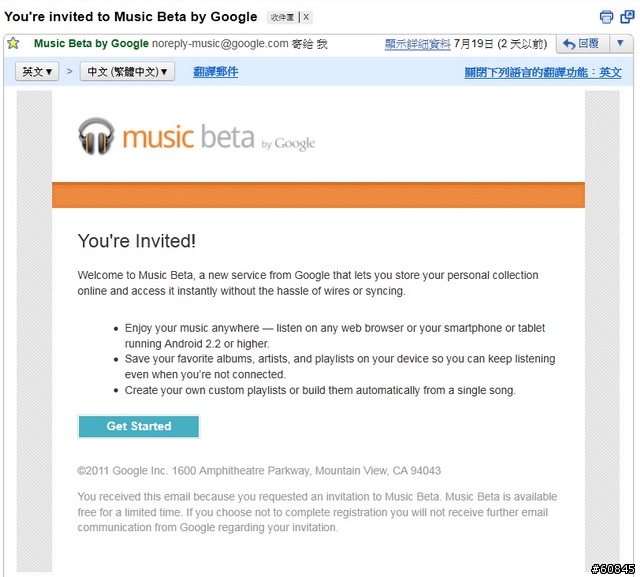Click the orange banner strip
This screenshot has width=640, height=577.
click(x=318, y=195)
